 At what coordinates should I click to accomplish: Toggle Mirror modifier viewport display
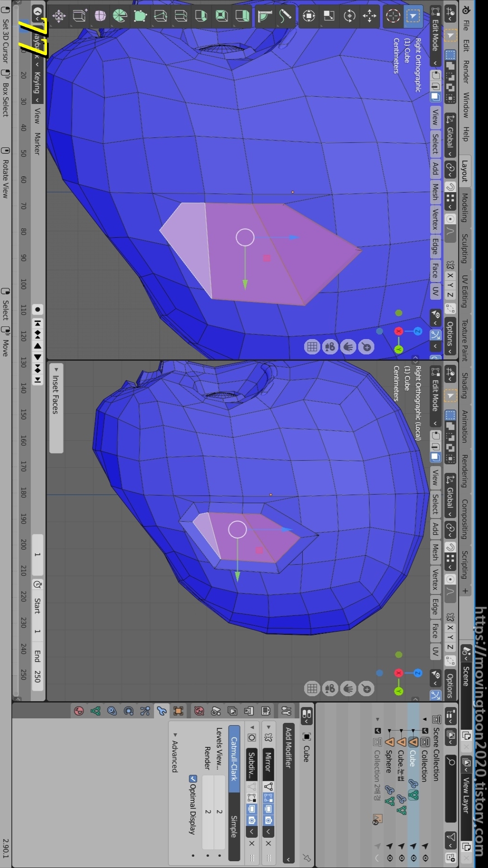(x=268, y=809)
